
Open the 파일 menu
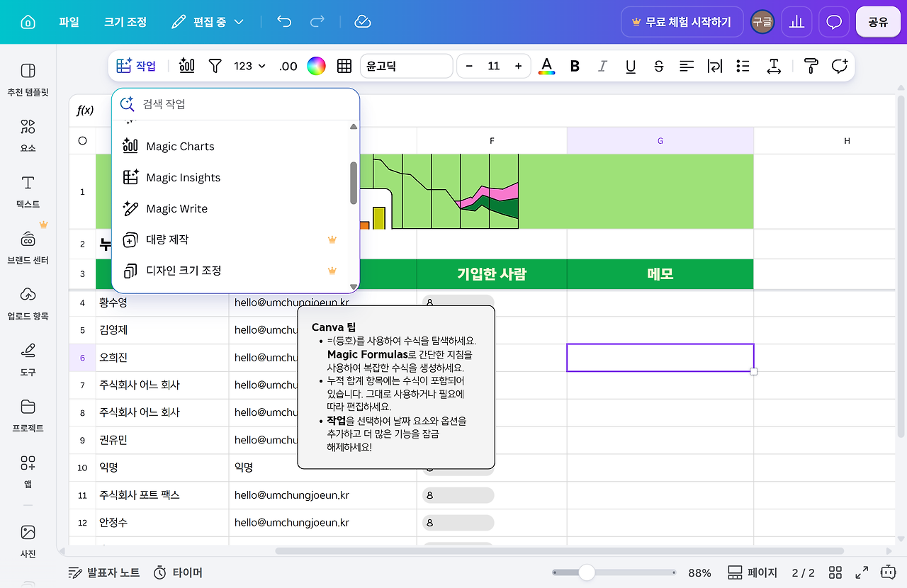pyautogui.click(x=69, y=22)
